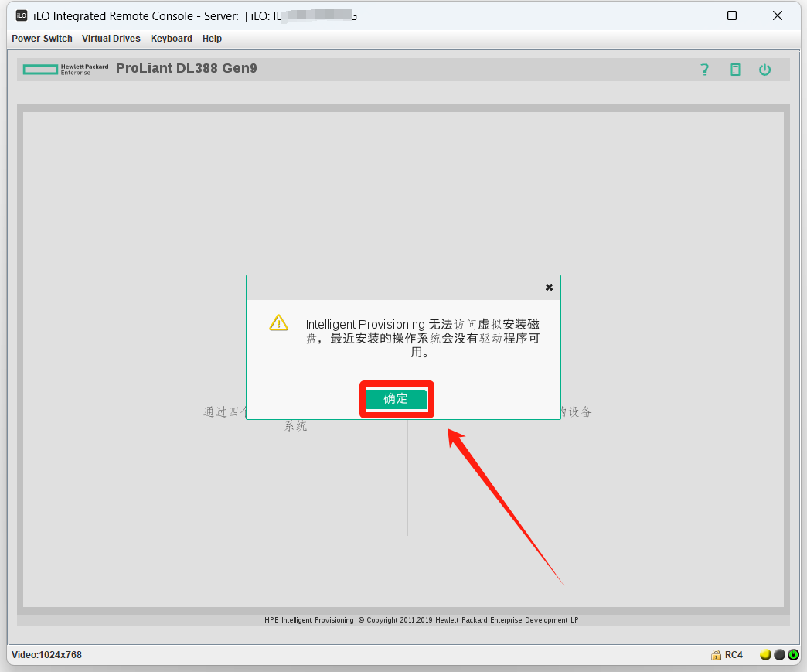This screenshot has height=672, width=807.
Task: Click the yellow warning triangle in dialog
Action: coord(278,323)
